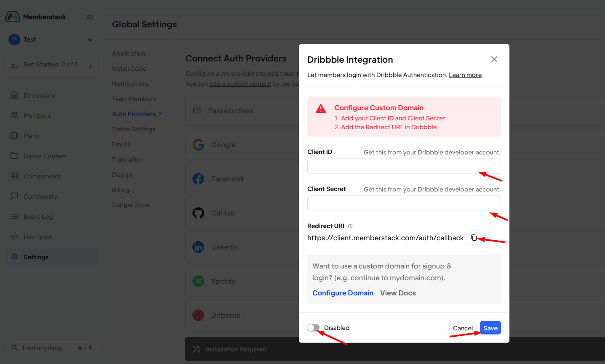Open Billing settings

(x=120, y=190)
